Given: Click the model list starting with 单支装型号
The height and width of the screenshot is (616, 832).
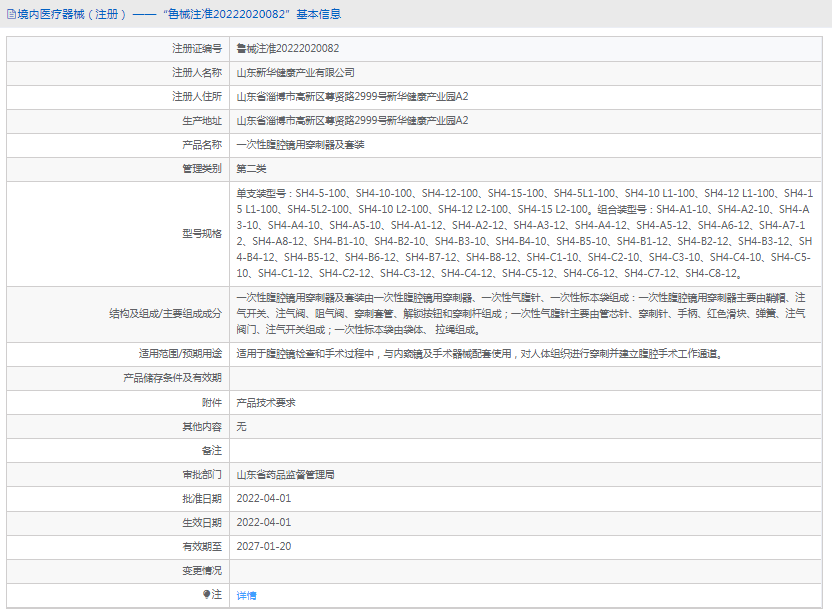Looking at the screenshot, I should [x=525, y=233].
